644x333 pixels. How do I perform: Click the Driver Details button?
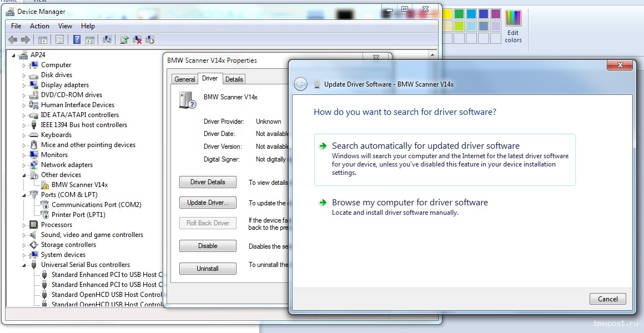tap(208, 182)
